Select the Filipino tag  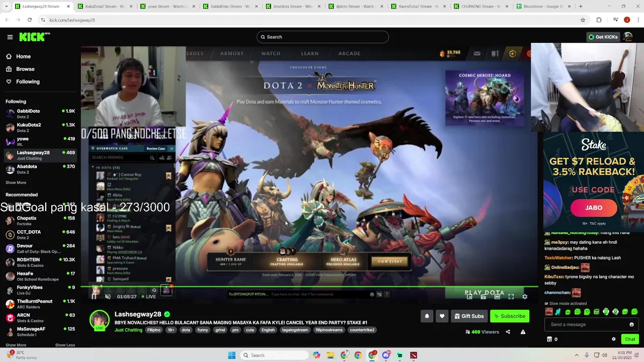point(153,330)
